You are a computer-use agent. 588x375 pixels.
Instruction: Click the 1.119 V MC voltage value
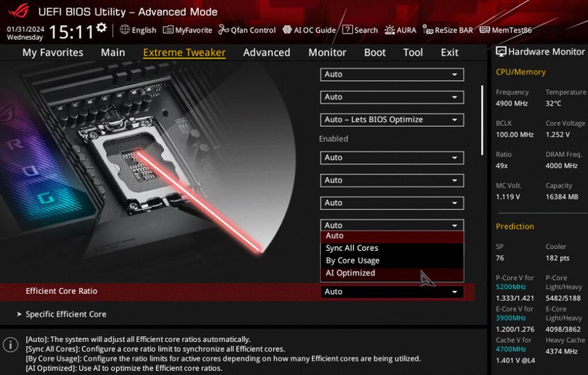(x=508, y=197)
